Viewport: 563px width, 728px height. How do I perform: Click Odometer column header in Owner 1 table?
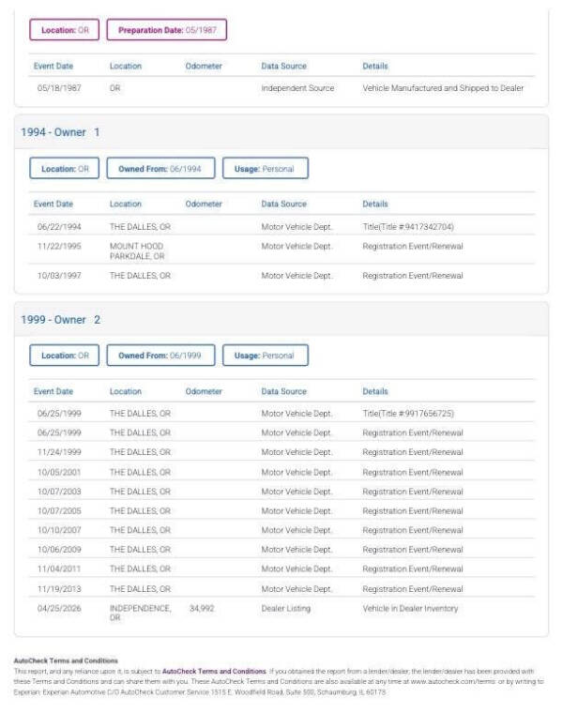click(204, 204)
